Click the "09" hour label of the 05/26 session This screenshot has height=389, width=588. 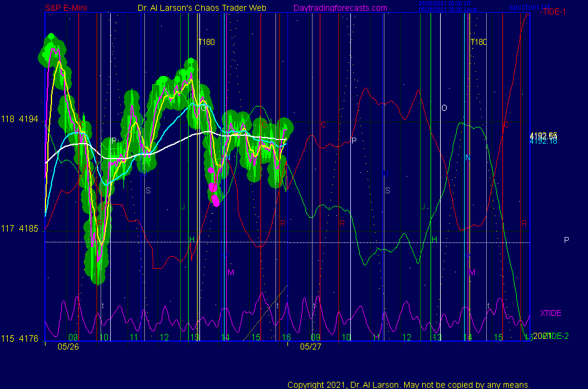click(x=73, y=338)
